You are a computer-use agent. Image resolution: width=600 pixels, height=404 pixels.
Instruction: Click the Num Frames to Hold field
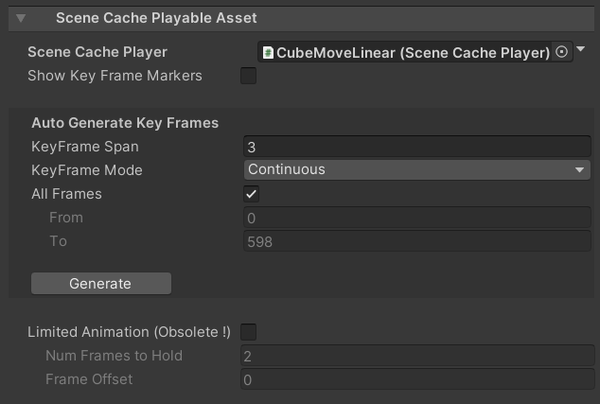tap(416, 356)
